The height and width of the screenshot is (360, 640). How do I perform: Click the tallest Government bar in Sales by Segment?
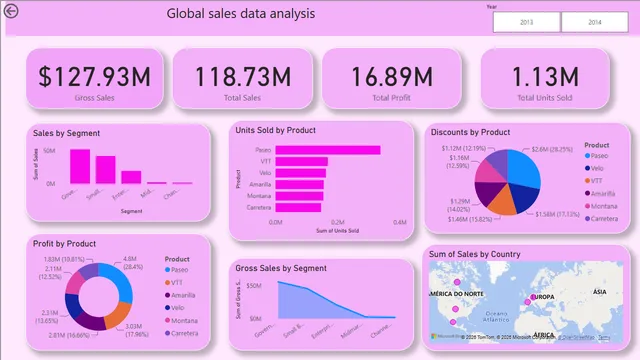(x=80, y=167)
